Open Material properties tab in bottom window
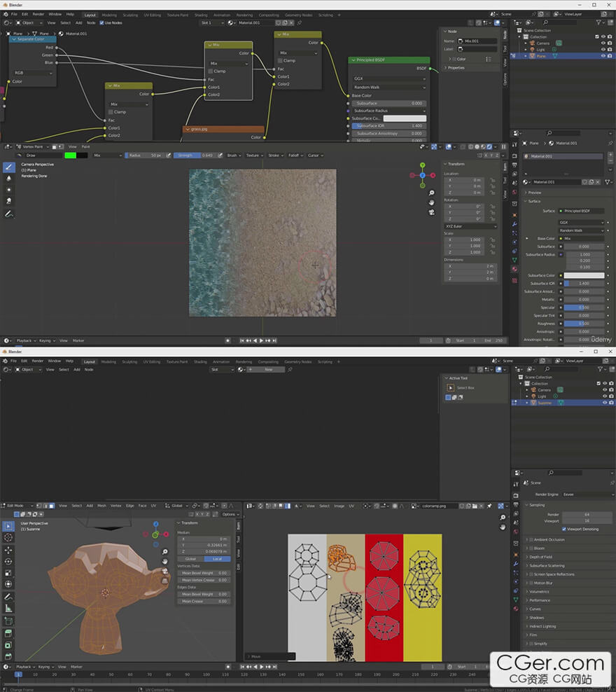The image size is (616, 692). pos(515,609)
